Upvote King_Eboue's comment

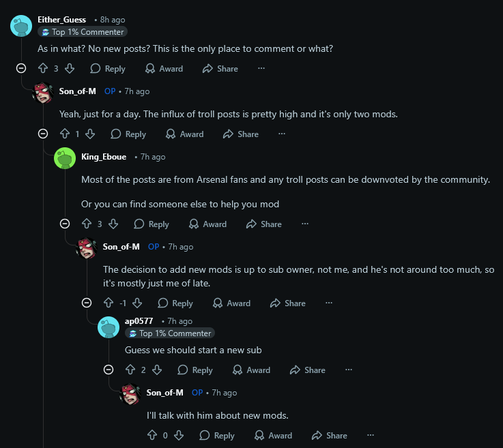(87, 224)
